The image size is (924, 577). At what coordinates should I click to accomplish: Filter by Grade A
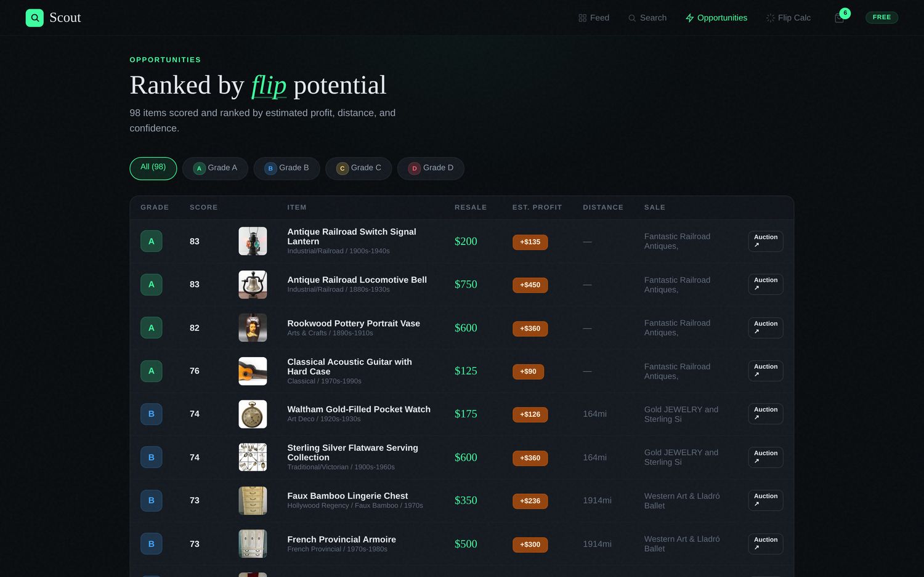[215, 168]
